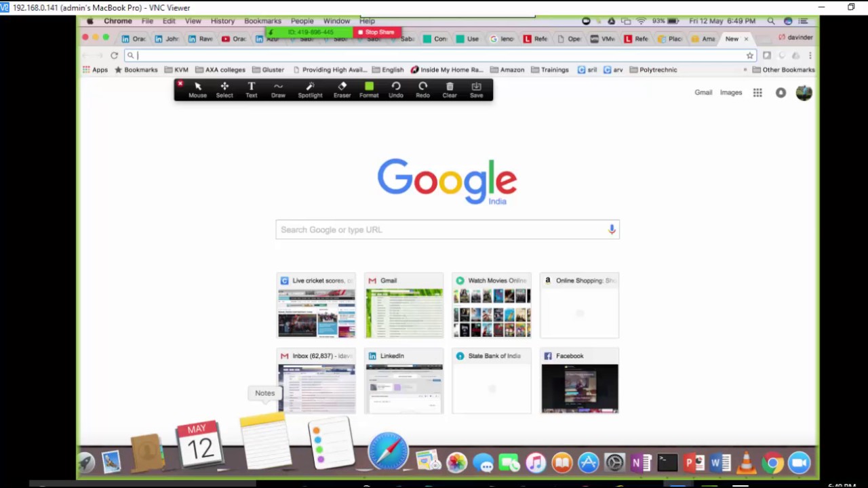Close the New tab
Screen dimensions: 868x488
[746, 39]
